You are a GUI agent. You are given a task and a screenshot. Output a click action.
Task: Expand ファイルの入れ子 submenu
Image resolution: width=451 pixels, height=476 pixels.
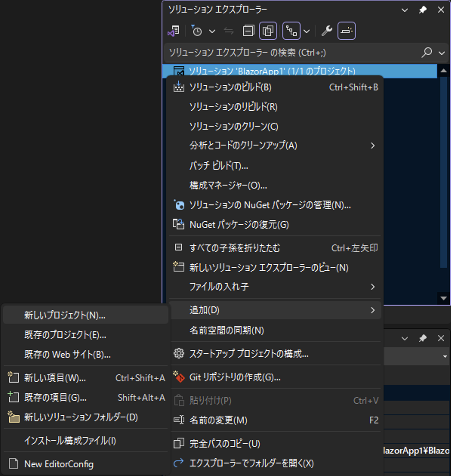point(276,287)
